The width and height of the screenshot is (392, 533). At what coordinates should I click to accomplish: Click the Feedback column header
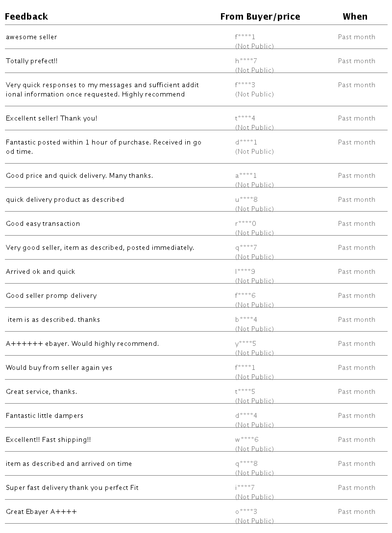tap(27, 17)
